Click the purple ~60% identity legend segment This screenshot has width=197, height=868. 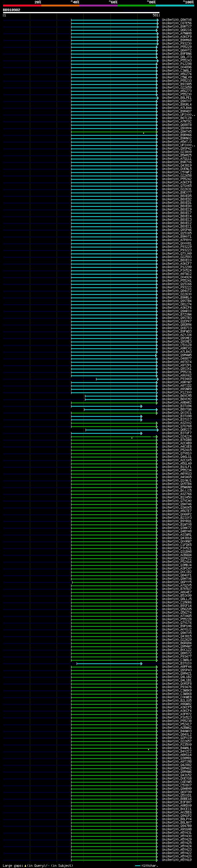(x=99, y=6)
